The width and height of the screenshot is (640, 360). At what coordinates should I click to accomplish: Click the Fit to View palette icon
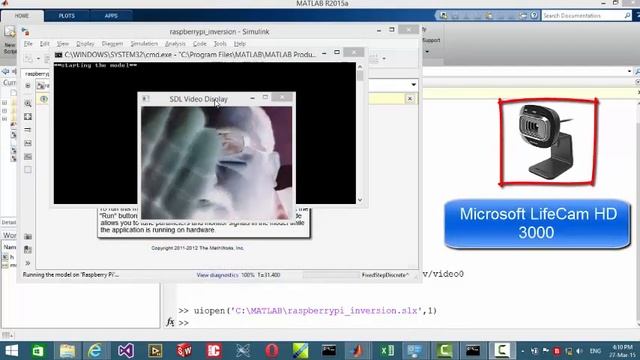click(x=28, y=117)
